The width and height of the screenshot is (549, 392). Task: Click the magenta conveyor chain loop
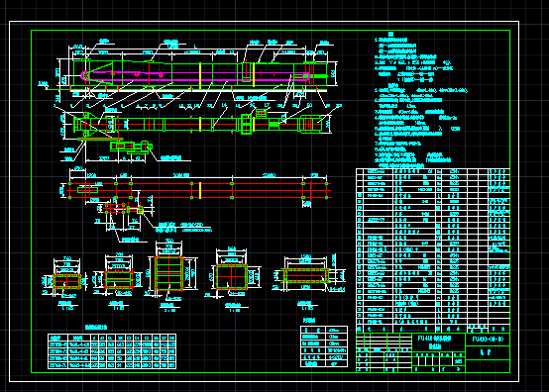195,76
